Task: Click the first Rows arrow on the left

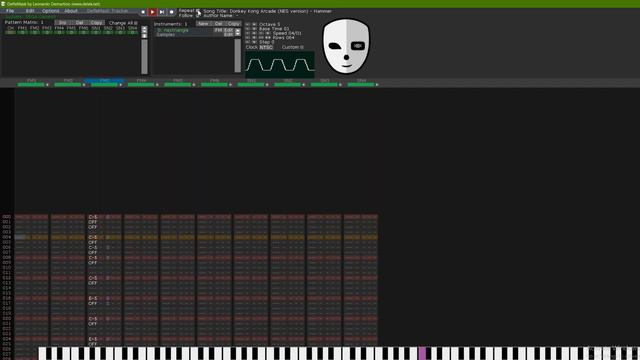Action: [247, 38]
